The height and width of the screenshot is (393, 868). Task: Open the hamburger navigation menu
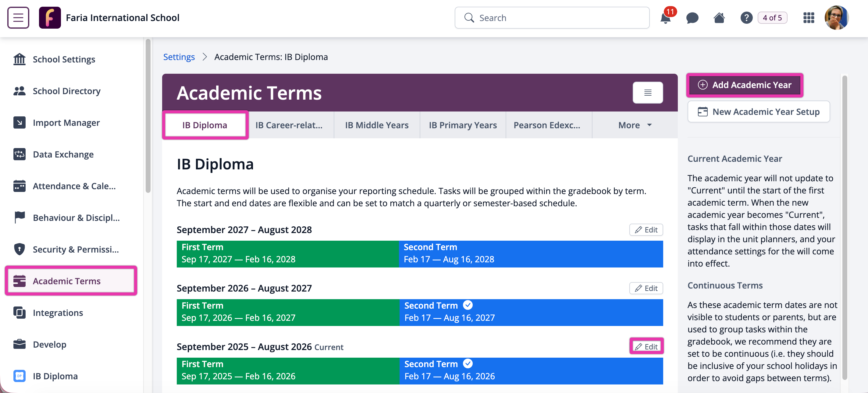(x=18, y=18)
